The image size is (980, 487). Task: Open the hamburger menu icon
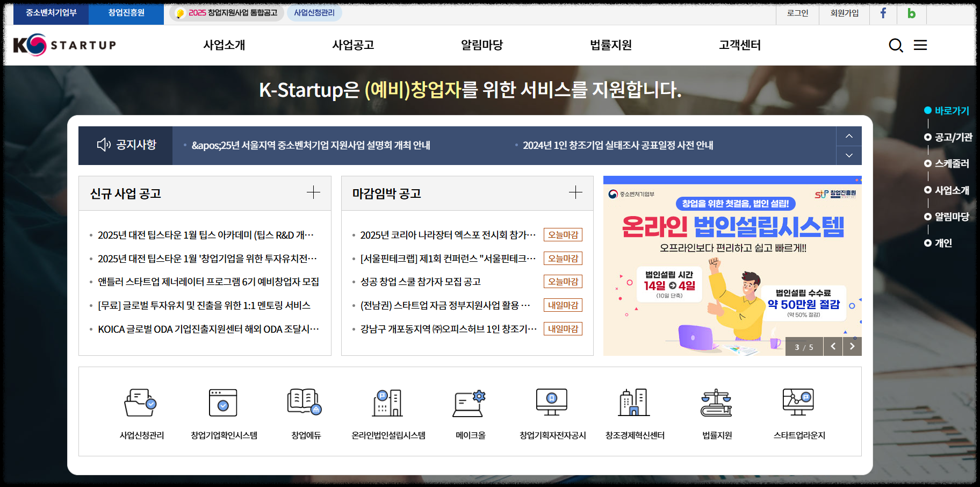point(920,45)
